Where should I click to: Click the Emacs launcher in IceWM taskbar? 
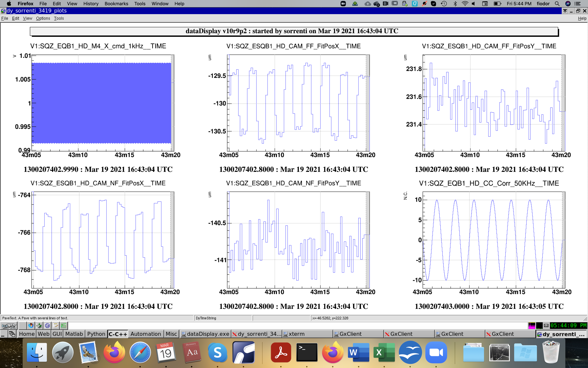pos(47,326)
